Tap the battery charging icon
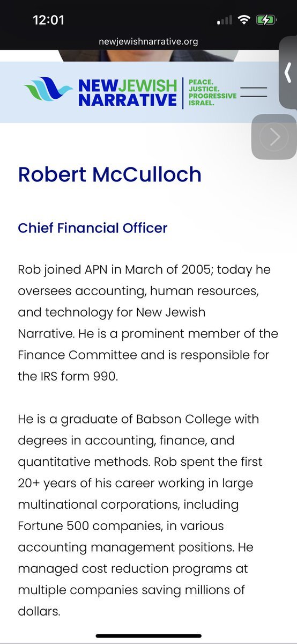The height and width of the screenshot is (644, 297). (x=266, y=20)
